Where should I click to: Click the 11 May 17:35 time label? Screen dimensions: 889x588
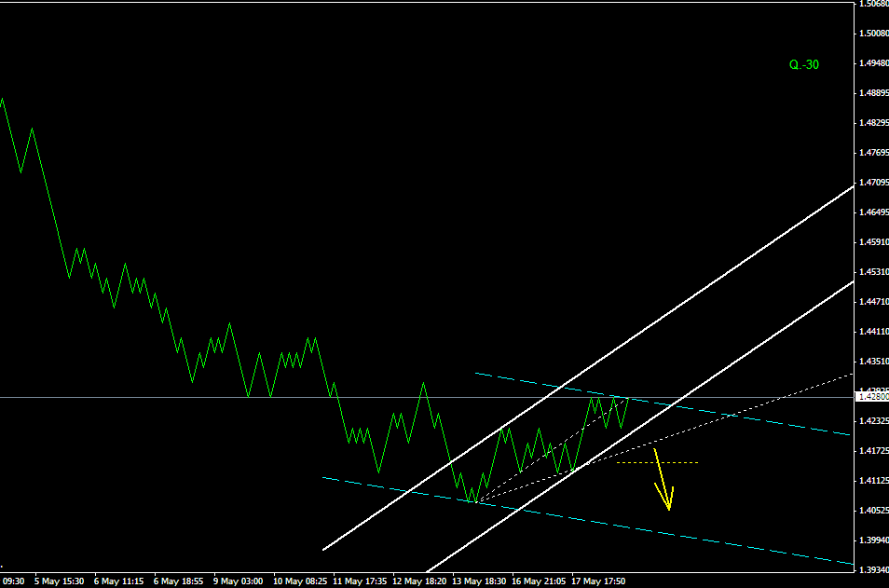click(x=360, y=581)
